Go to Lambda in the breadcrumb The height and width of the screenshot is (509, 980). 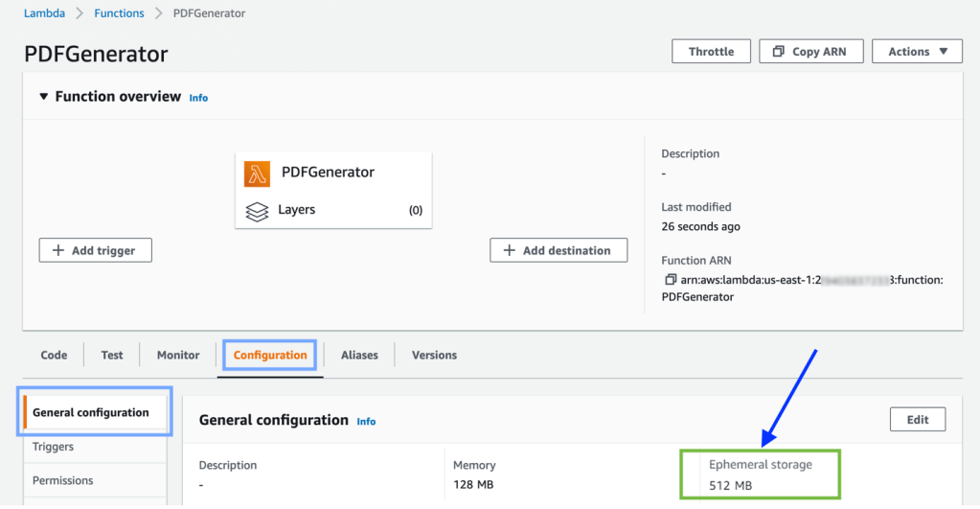tap(44, 13)
